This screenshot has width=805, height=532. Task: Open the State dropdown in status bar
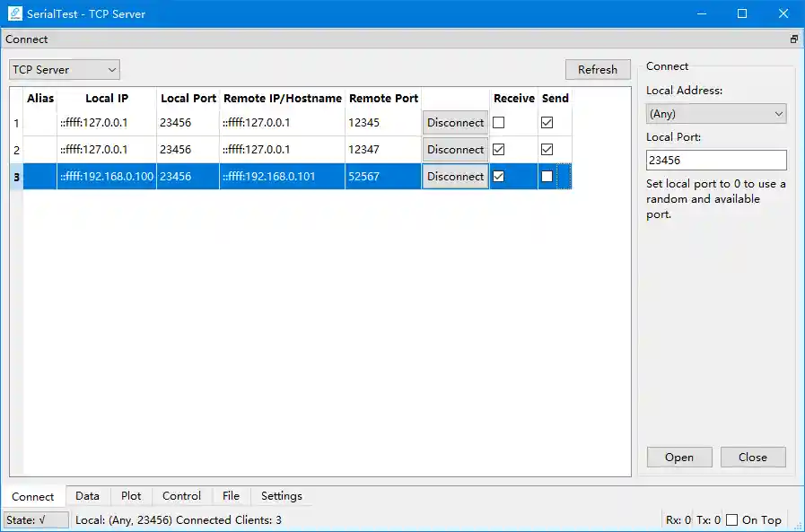point(36,519)
